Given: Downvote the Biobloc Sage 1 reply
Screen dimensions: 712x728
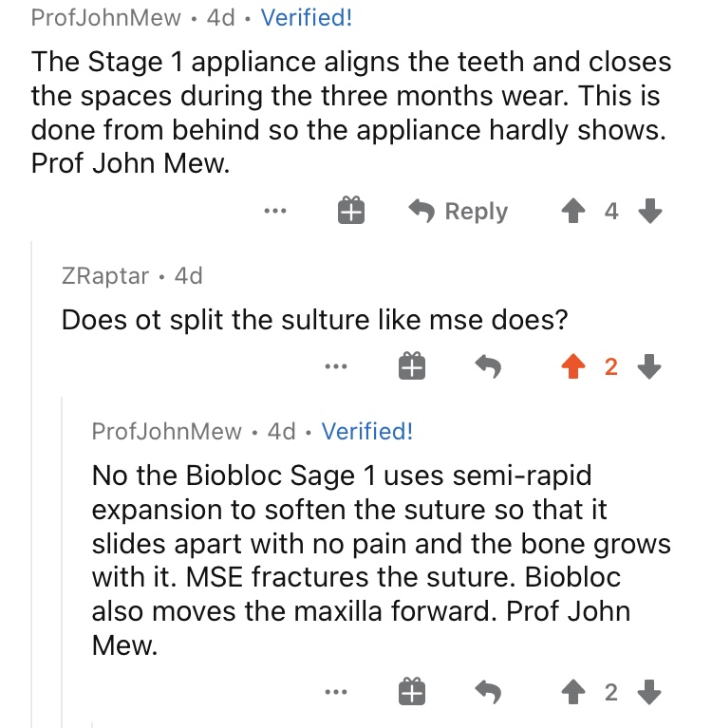Looking at the screenshot, I should [x=649, y=692].
